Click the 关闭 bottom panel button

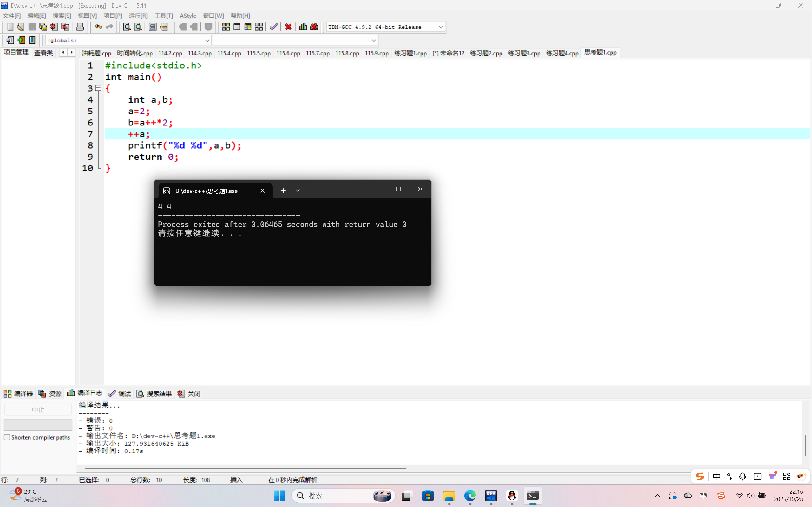coord(189,393)
